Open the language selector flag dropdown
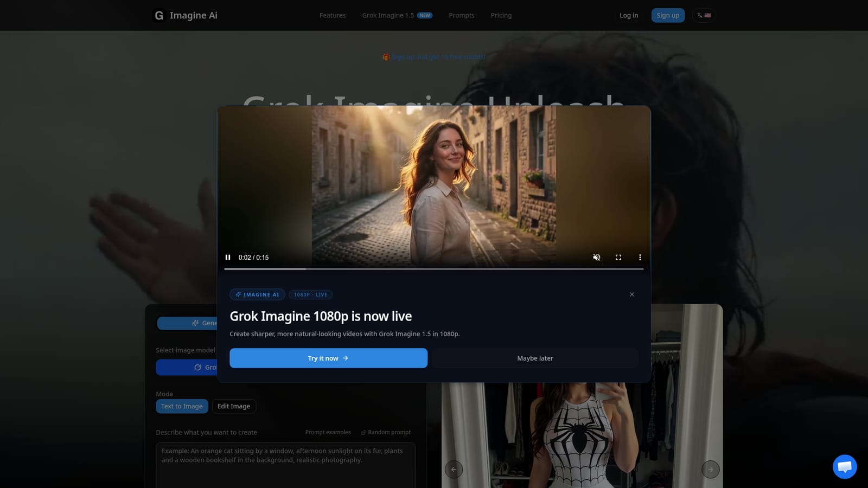 704,15
